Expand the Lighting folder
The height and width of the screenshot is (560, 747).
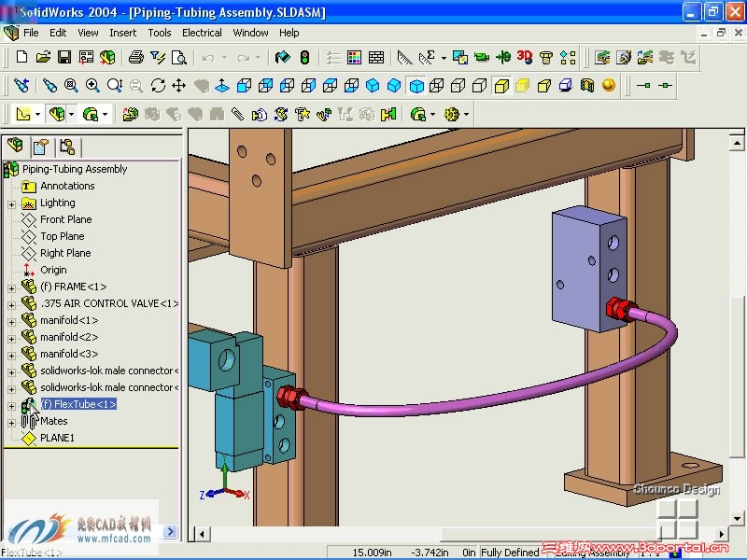point(11,204)
